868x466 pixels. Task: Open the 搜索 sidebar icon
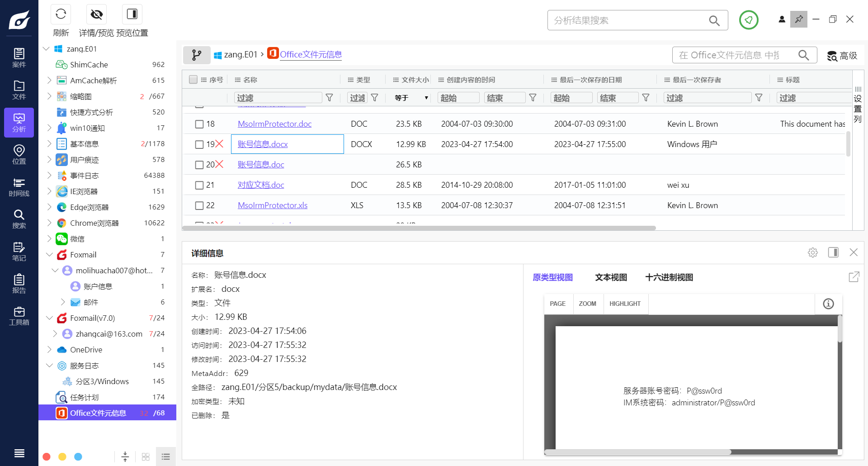pyautogui.click(x=19, y=219)
